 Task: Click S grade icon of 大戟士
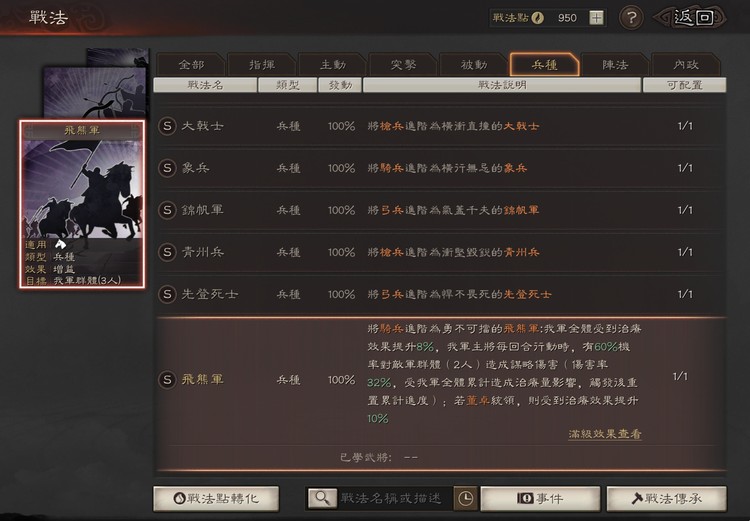167,126
